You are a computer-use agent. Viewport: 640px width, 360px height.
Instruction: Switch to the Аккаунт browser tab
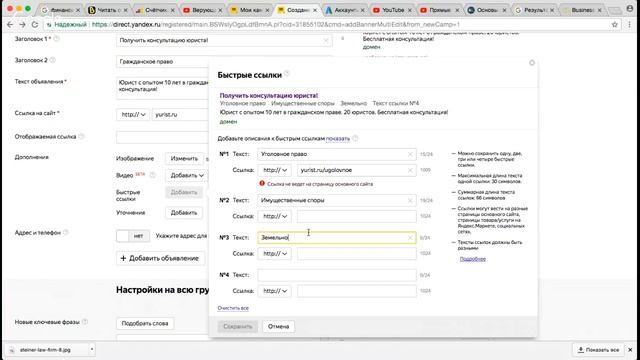345,10
